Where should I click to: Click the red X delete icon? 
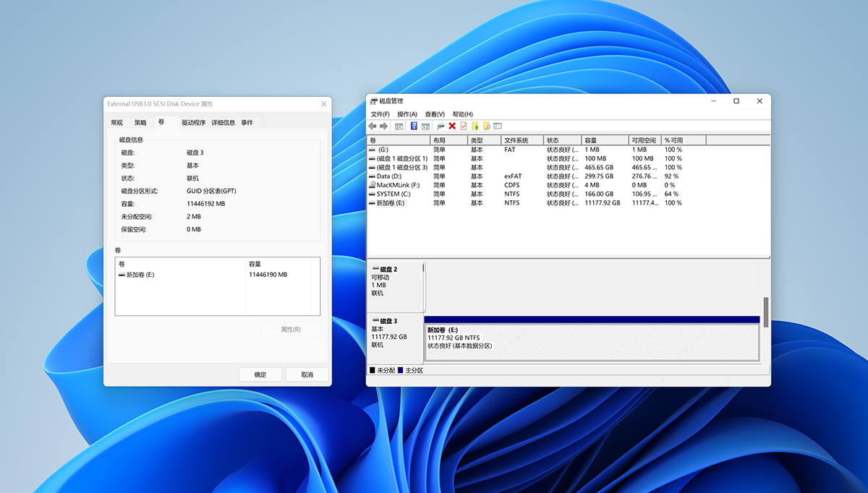pos(452,126)
